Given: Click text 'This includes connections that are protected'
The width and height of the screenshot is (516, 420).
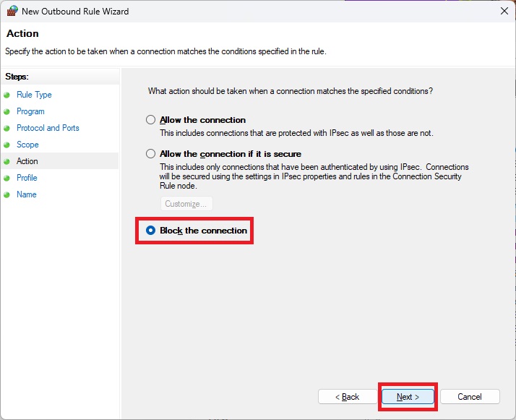Looking at the screenshot, I should pos(296,133).
